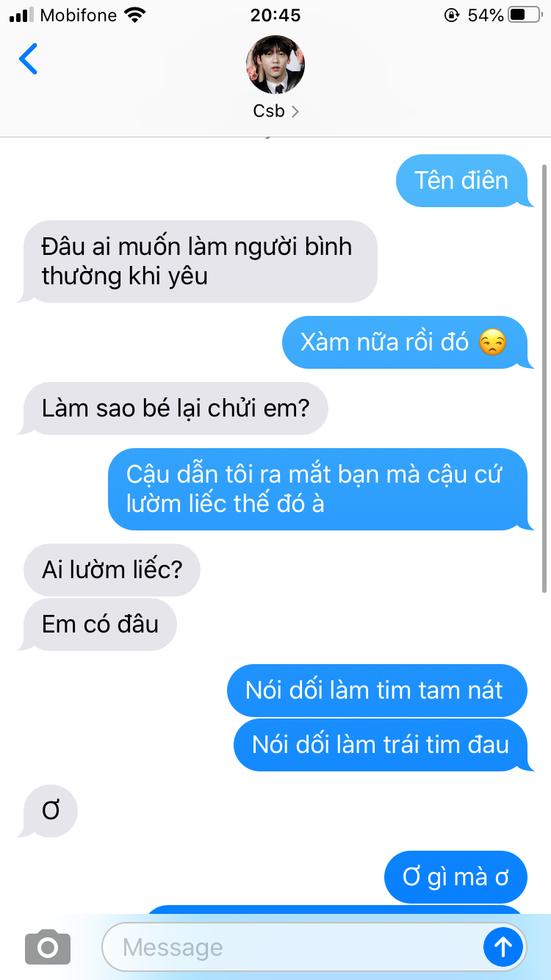Click the conversation scrollbar

(x=544, y=378)
